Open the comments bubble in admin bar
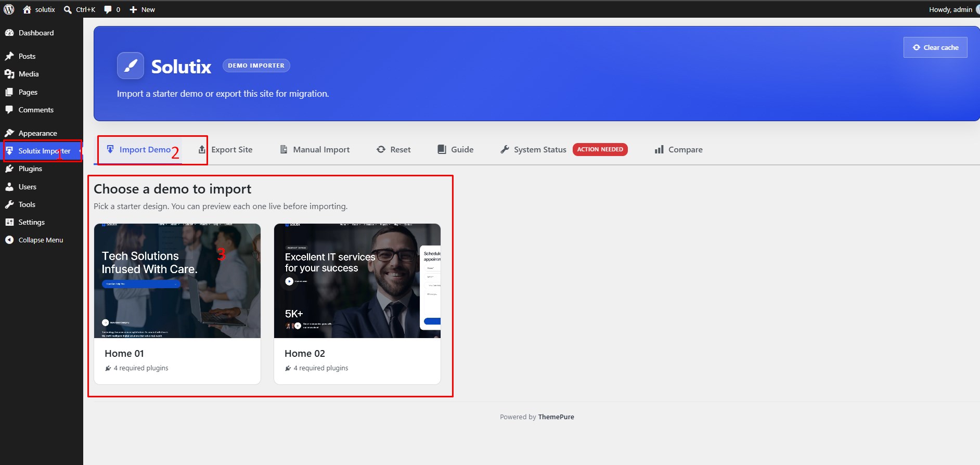980x465 pixels. coord(112,9)
